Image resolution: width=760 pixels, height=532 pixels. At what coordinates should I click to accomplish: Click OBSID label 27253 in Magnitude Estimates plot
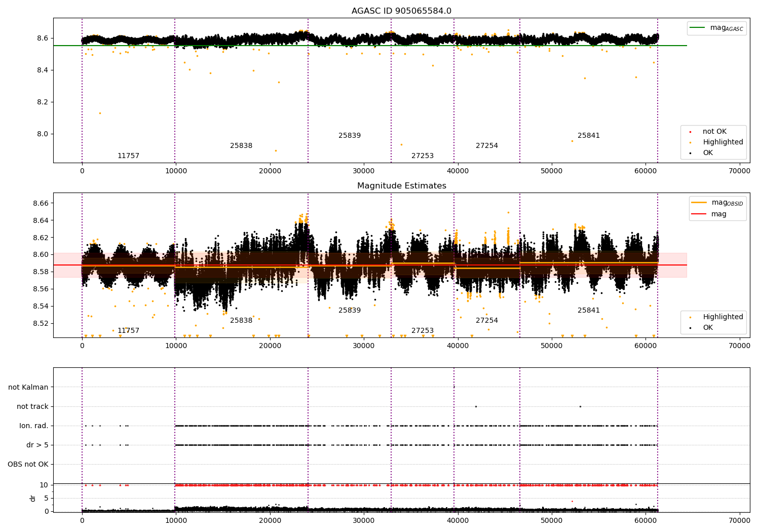coord(423,331)
